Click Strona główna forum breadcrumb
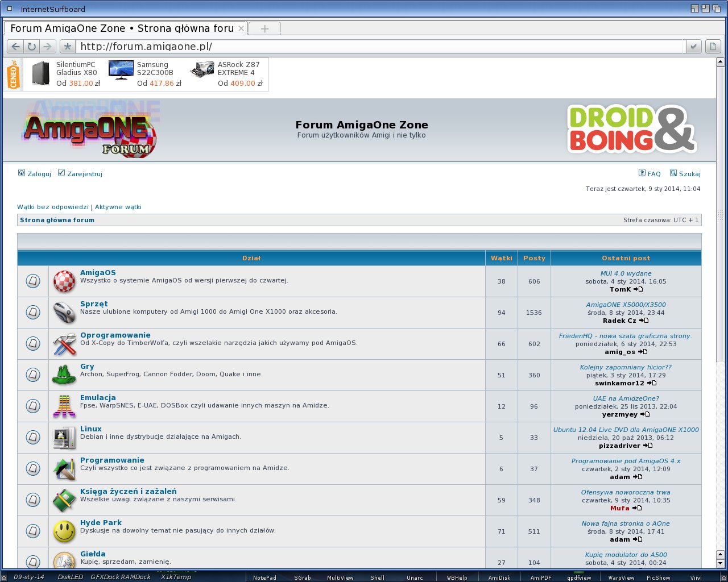Screen dimensions: 728x582 (x=57, y=220)
